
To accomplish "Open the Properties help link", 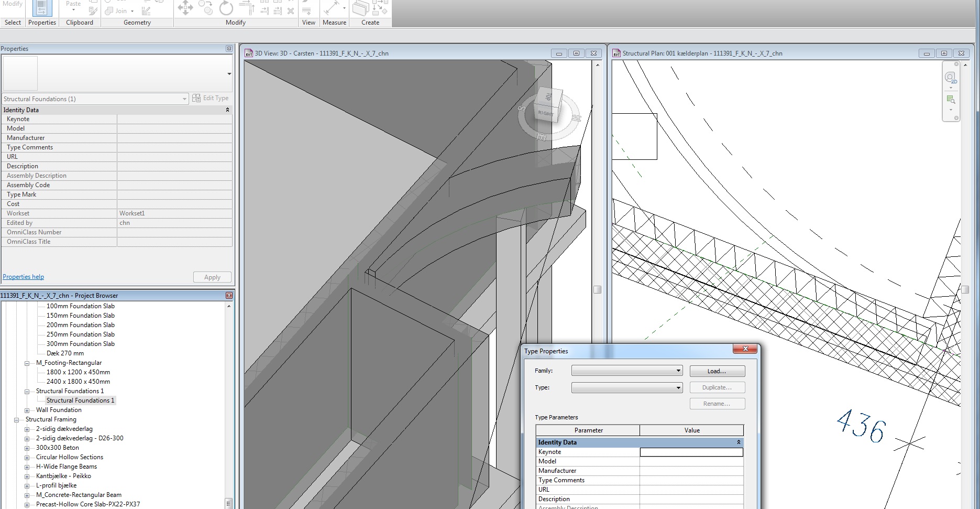I will (24, 277).
